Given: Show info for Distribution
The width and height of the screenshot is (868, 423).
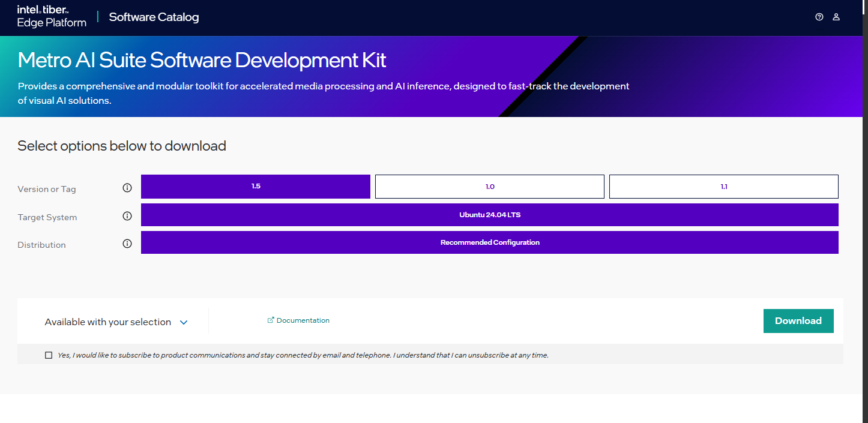Looking at the screenshot, I should (x=127, y=244).
